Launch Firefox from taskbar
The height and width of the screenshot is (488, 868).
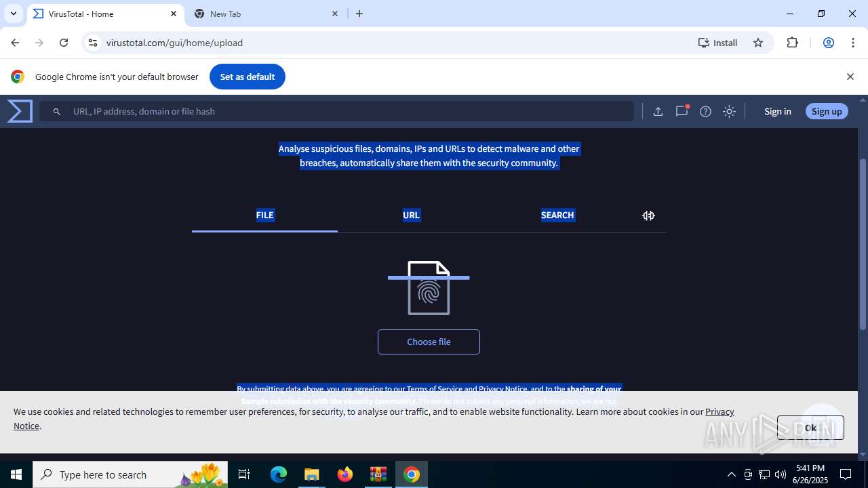tap(345, 474)
